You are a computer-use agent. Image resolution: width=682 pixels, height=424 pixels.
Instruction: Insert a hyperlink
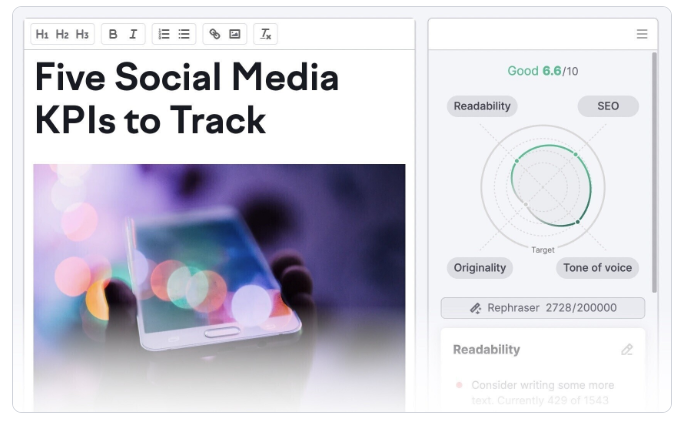pos(215,34)
